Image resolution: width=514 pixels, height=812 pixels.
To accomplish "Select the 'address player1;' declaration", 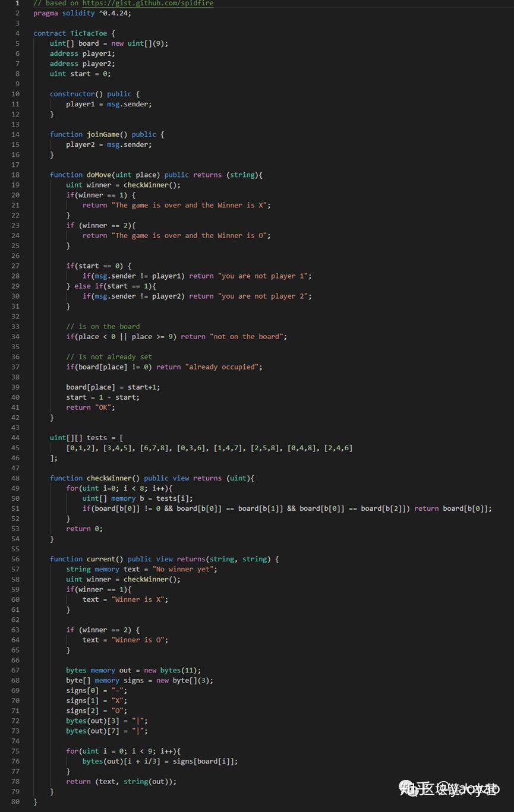I will (x=83, y=53).
